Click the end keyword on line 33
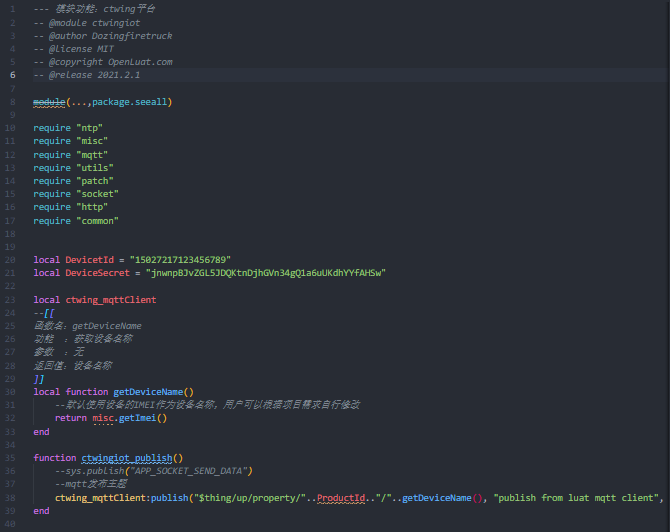Viewport: 670px width, 532px height. [41, 432]
